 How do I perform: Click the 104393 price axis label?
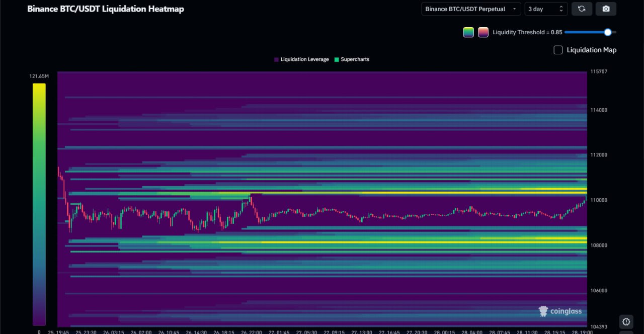tap(598, 326)
